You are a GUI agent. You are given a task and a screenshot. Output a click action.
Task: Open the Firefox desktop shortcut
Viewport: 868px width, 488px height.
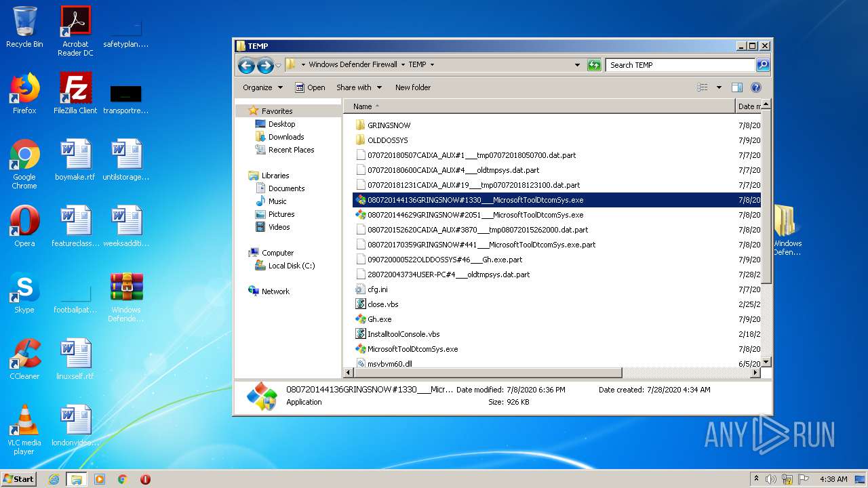tap(24, 94)
